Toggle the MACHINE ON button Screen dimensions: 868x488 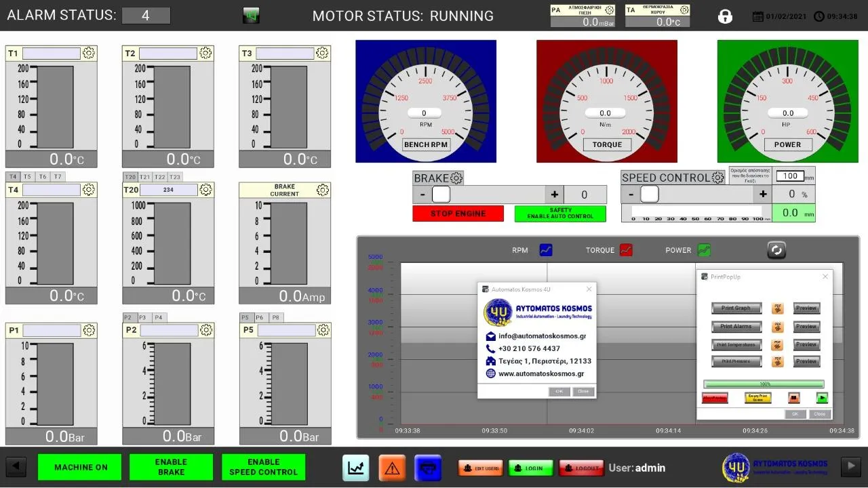click(x=79, y=467)
